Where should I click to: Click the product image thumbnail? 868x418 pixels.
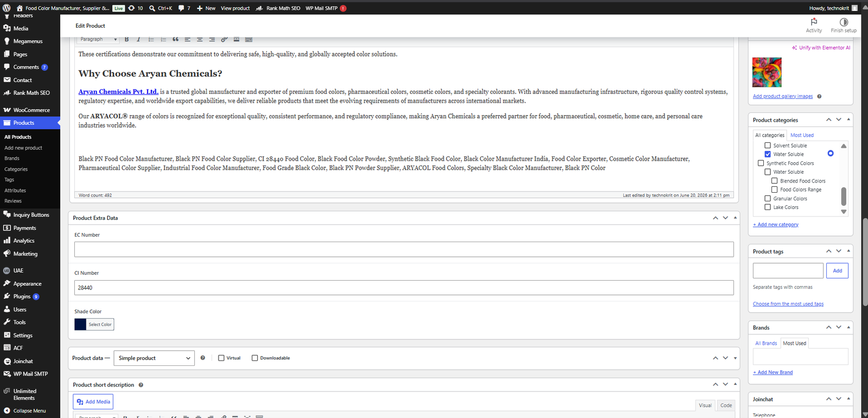767,72
